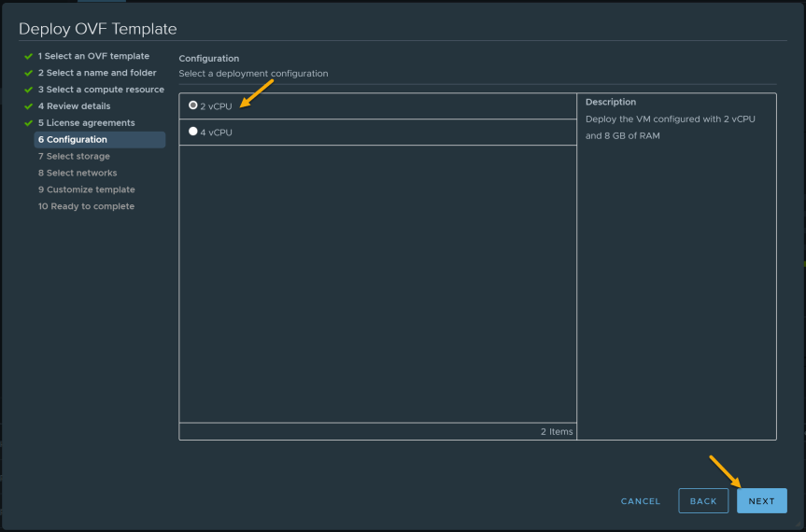Click the BACK button

(x=702, y=500)
